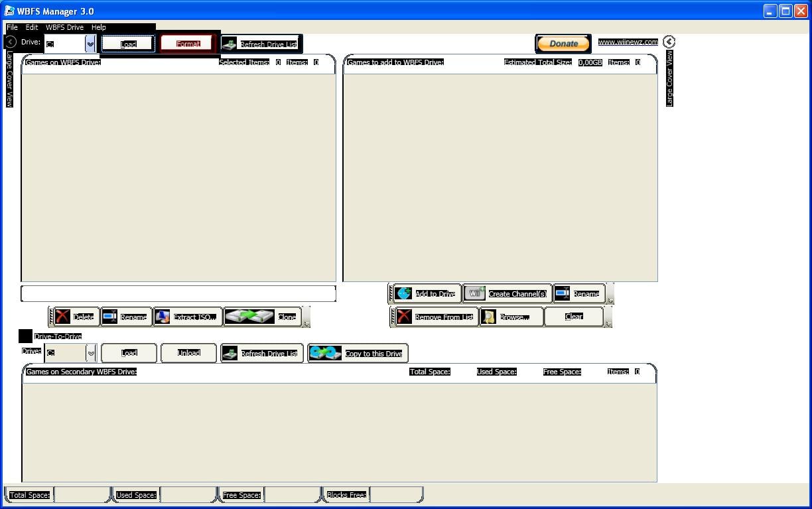Click the status bar Blocks Free field
The image size is (812, 509).
pos(395,495)
